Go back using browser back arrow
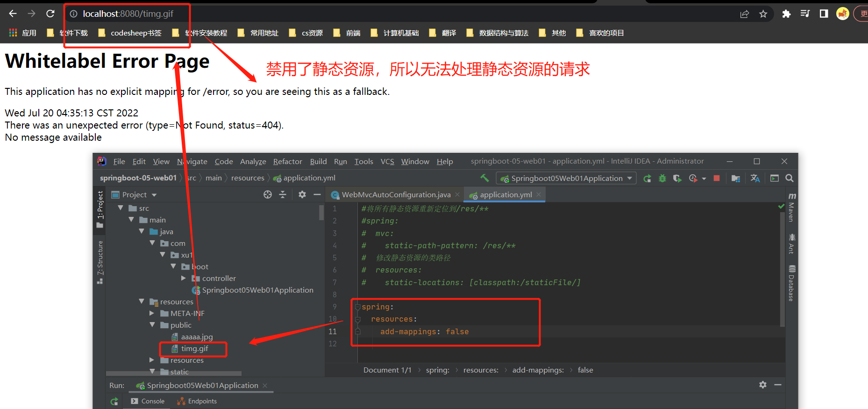The height and width of the screenshot is (409, 868). [13, 14]
